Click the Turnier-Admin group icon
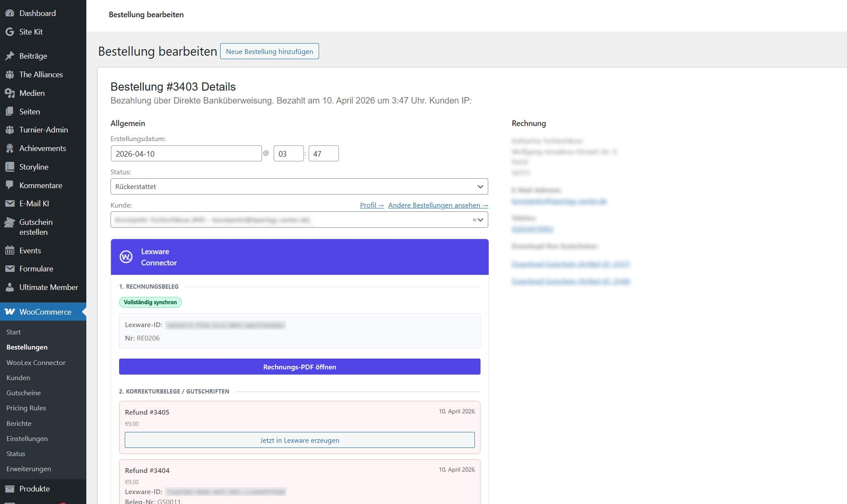Viewport: 847px width, 504px height. (x=9, y=130)
